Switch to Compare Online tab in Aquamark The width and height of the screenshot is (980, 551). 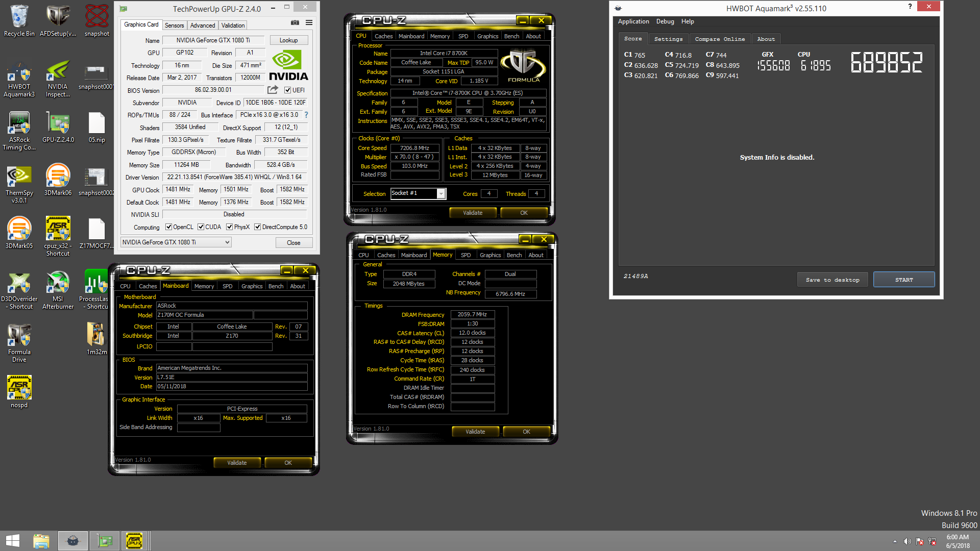coord(720,39)
